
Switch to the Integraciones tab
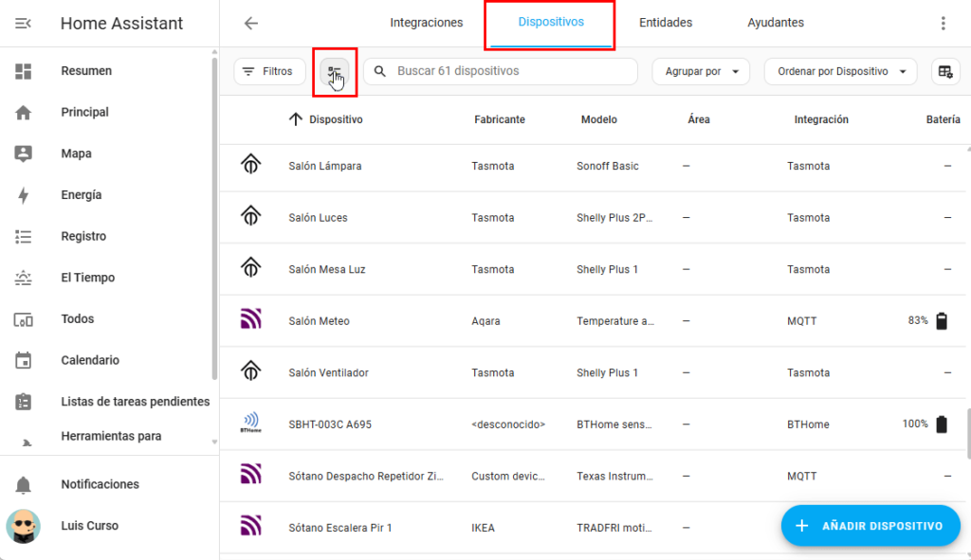[x=427, y=23]
